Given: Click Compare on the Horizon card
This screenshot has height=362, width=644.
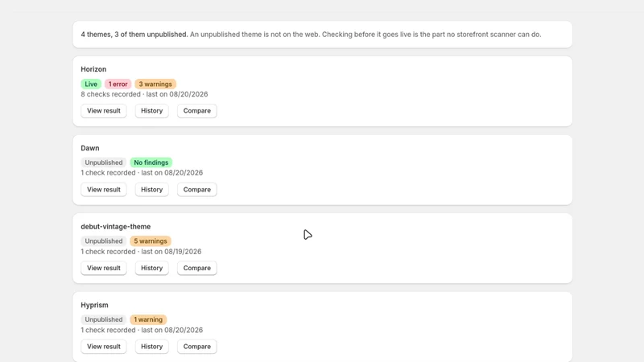Looking at the screenshot, I should point(196,111).
